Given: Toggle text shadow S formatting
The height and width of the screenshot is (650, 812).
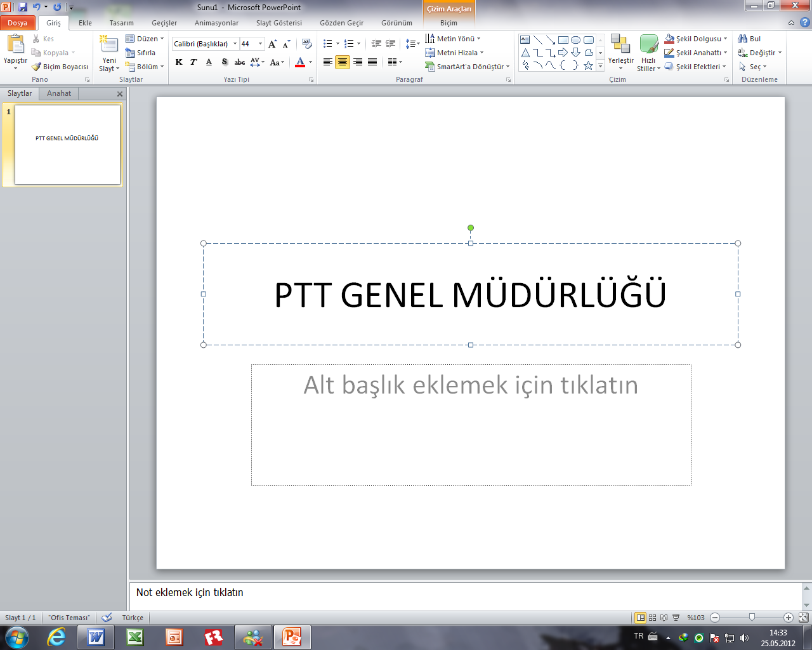Looking at the screenshot, I should point(224,62).
